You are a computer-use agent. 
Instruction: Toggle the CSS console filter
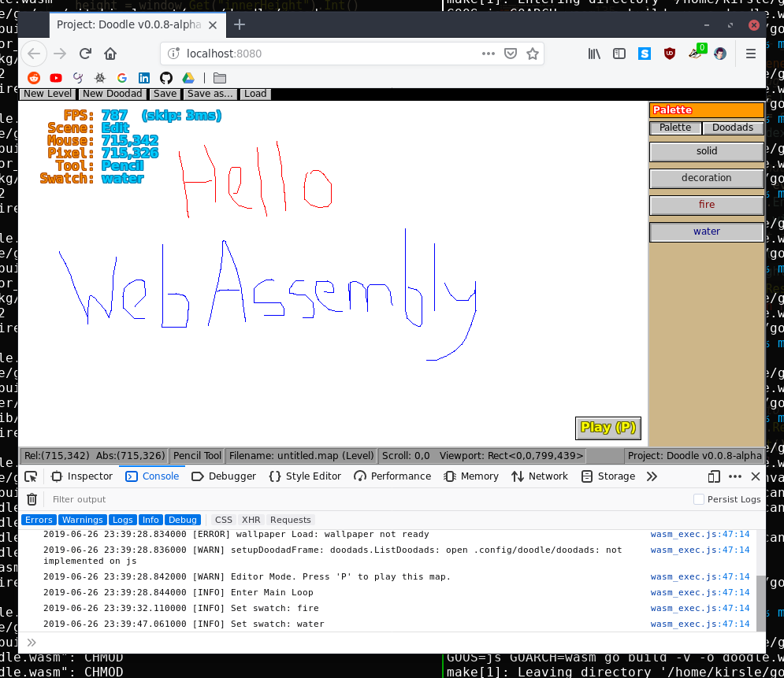(x=224, y=520)
